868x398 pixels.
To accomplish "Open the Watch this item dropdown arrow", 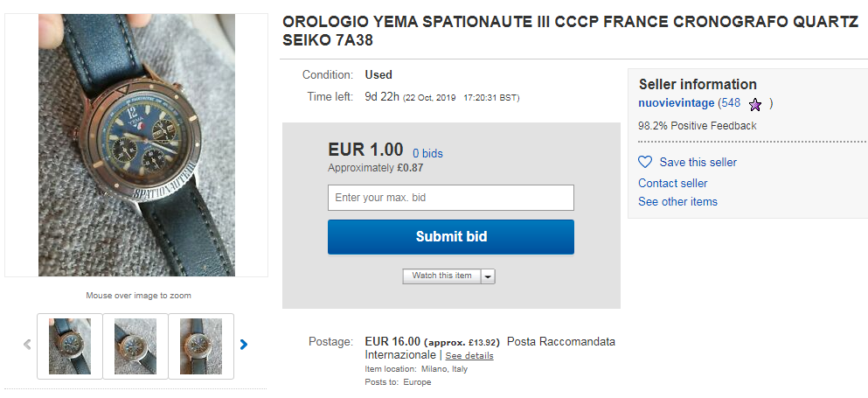I will tap(488, 276).
